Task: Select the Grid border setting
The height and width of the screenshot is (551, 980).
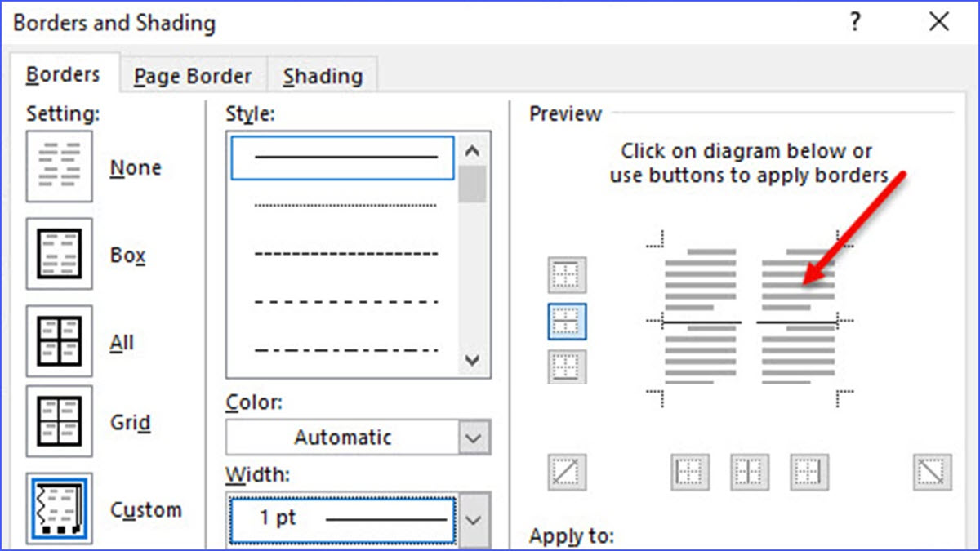Action: coord(59,421)
